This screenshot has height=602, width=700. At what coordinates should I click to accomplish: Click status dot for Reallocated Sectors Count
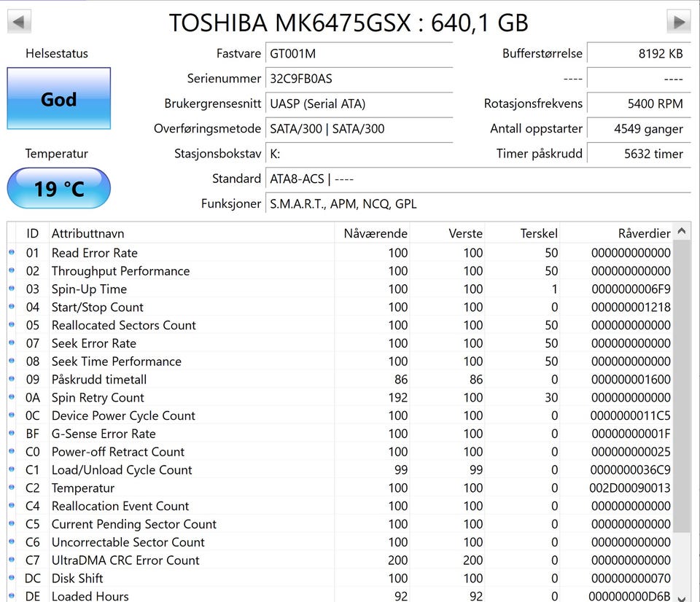pos(12,325)
